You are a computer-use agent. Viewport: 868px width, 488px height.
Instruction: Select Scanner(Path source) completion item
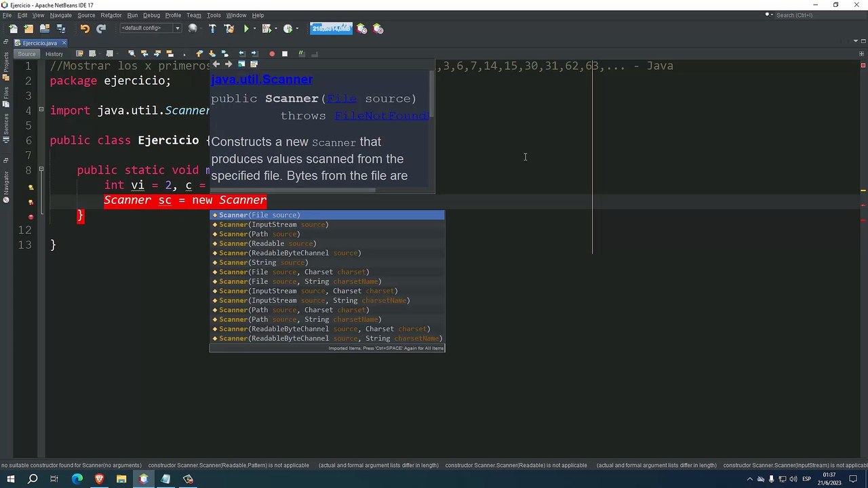click(327, 234)
